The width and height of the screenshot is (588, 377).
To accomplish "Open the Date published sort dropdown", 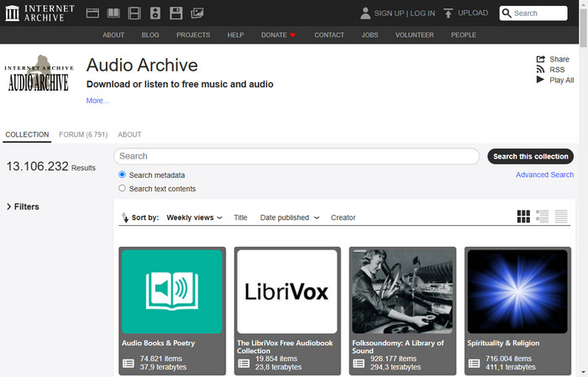I will [x=290, y=217].
